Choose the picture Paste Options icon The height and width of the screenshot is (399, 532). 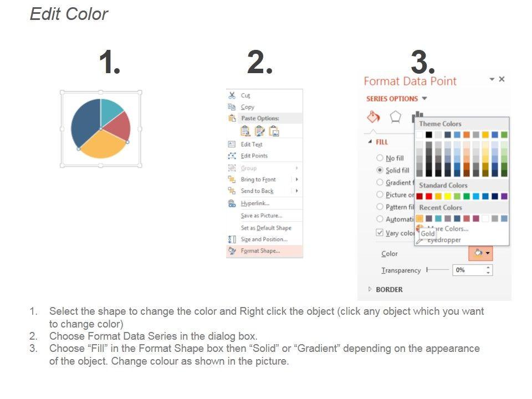[x=274, y=131]
